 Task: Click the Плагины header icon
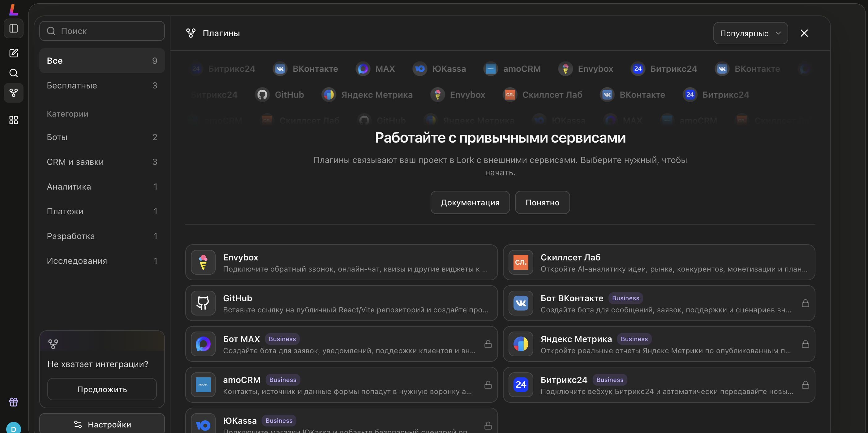[x=191, y=33]
